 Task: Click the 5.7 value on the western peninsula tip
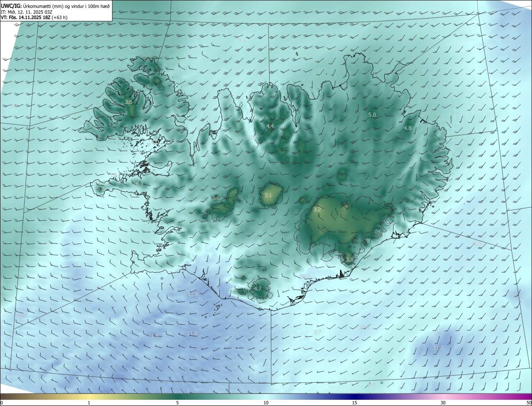point(100,189)
